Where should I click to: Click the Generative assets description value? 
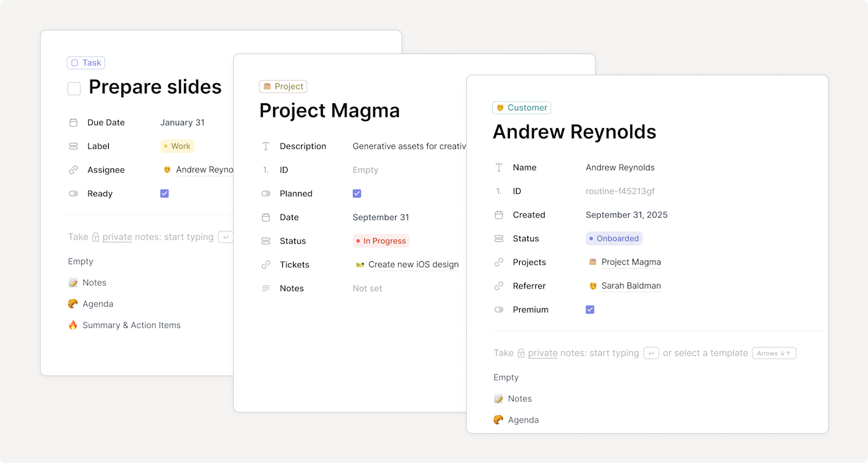410,146
